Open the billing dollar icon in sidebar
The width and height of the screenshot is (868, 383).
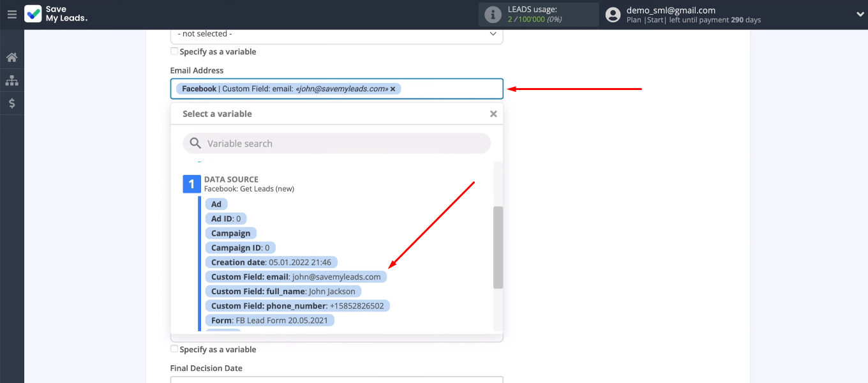pyautogui.click(x=11, y=103)
